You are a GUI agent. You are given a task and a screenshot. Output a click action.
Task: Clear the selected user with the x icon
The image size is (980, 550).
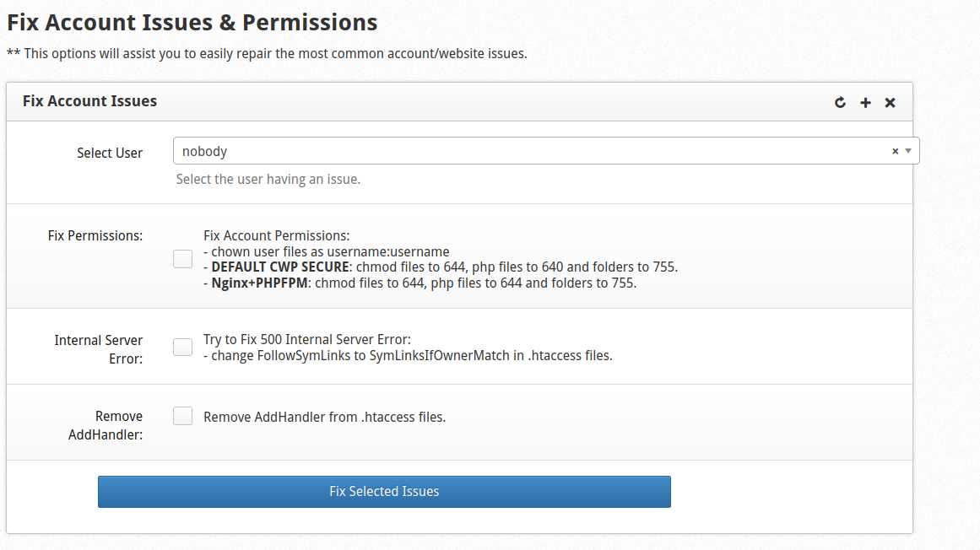(x=895, y=150)
